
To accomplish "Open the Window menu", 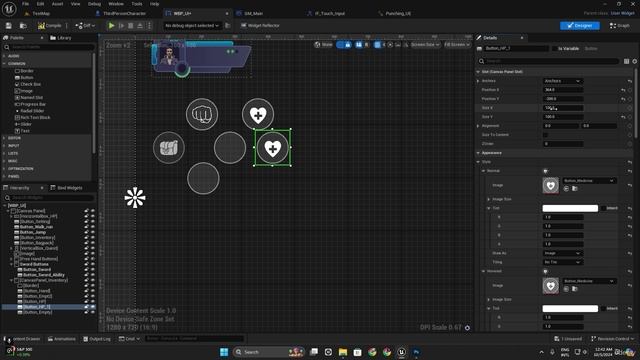I will click(116, 4).
